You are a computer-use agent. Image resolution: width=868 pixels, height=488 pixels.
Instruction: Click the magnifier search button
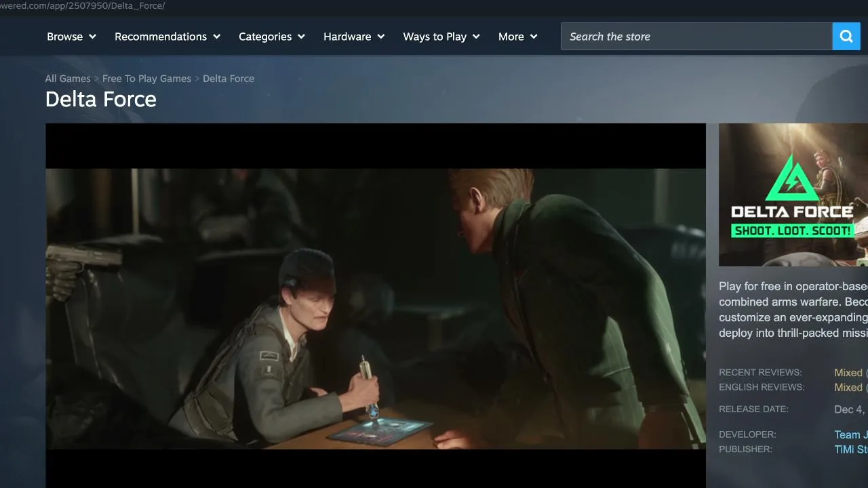846,37
